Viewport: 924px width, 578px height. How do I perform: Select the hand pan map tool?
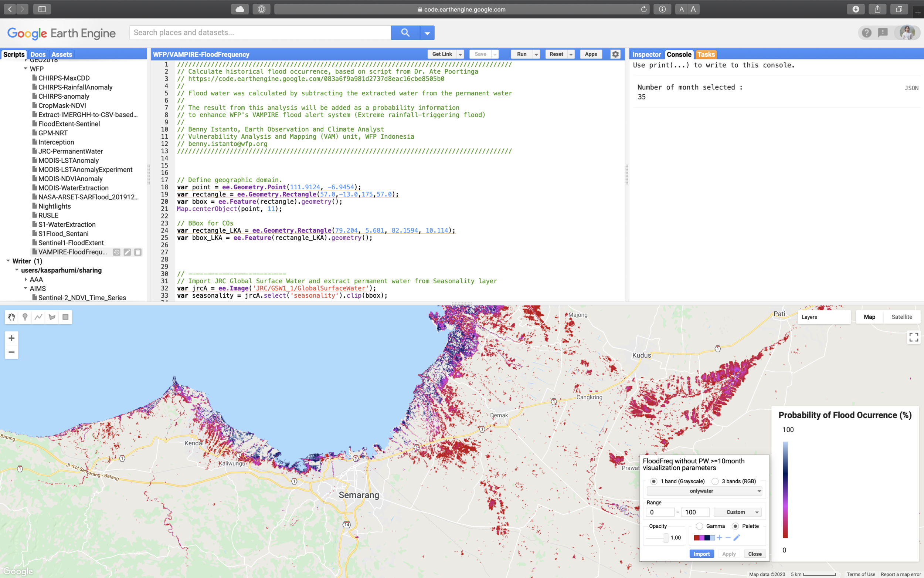(11, 317)
